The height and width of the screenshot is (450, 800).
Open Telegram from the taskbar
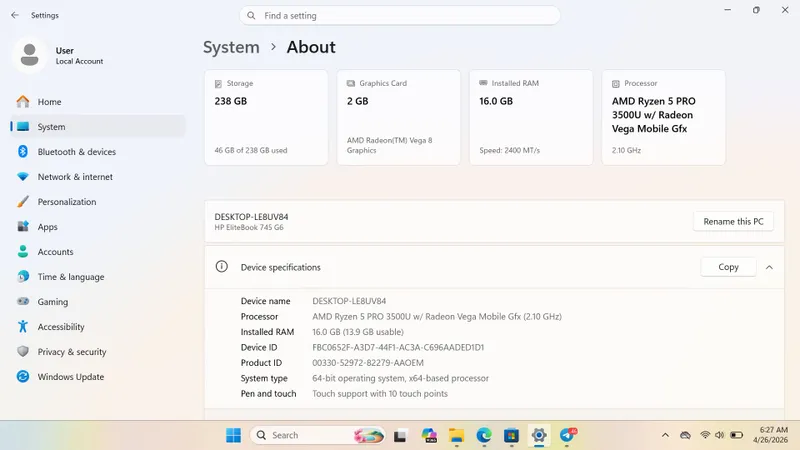567,435
